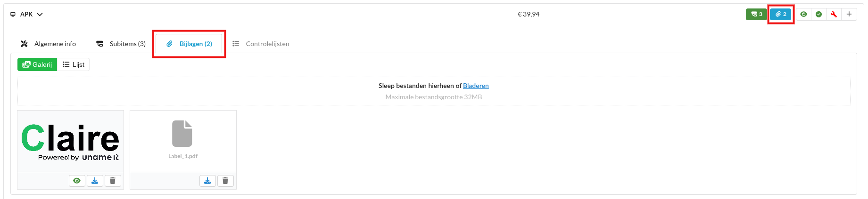Click the Claire logo thumbnail

70,141
